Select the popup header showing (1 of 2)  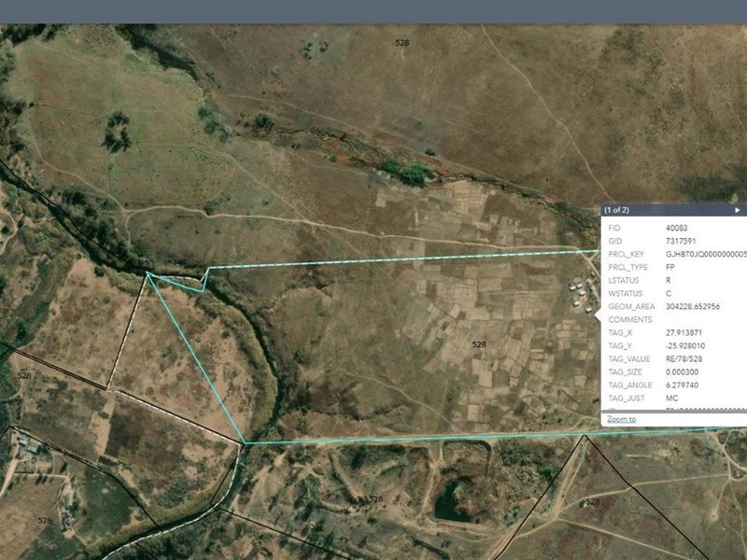coord(616,211)
